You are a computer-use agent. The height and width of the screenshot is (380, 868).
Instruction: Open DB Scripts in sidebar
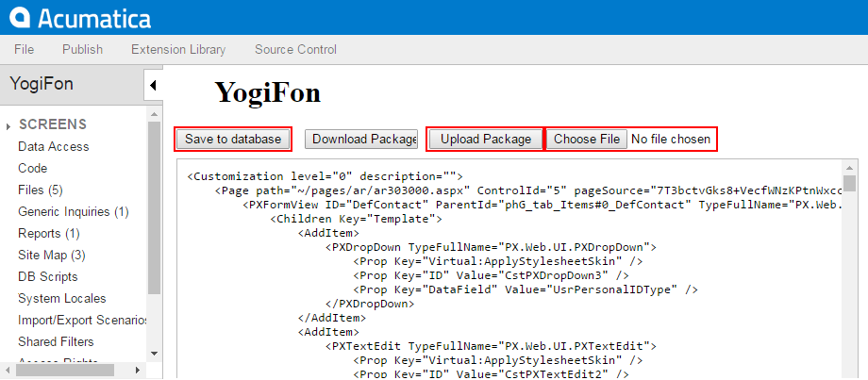[x=48, y=276]
